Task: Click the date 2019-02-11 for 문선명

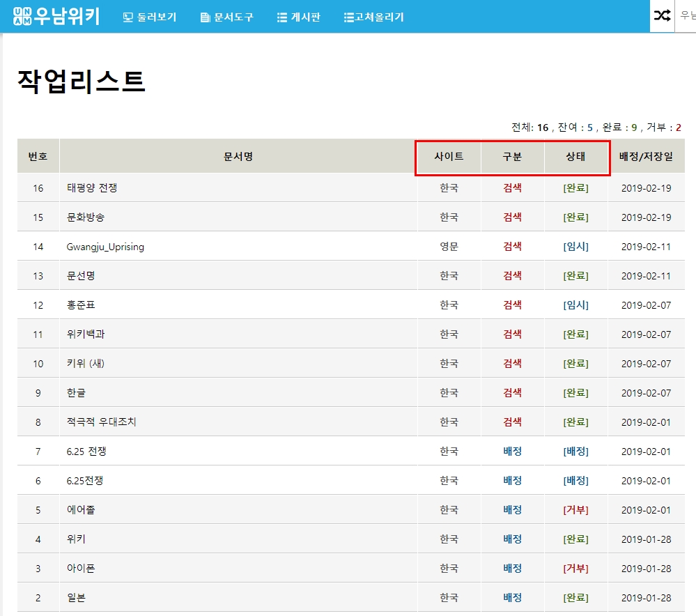Action: click(646, 276)
